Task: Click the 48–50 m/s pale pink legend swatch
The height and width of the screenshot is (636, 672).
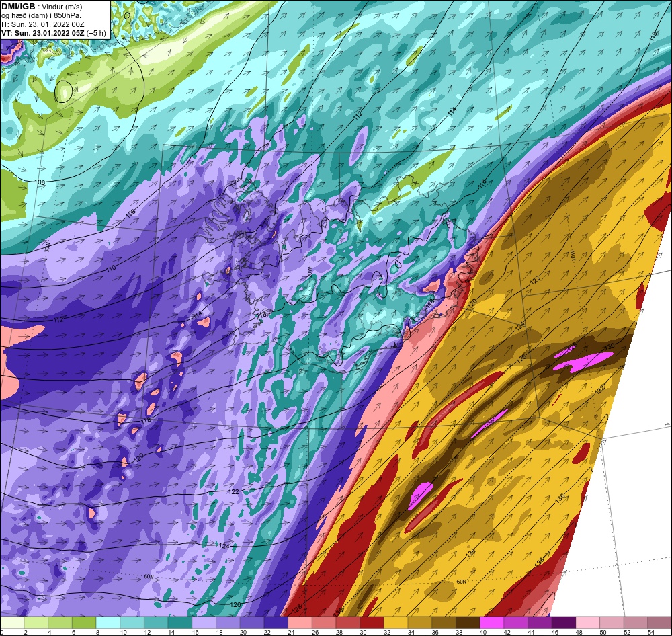Action: [588, 623]
